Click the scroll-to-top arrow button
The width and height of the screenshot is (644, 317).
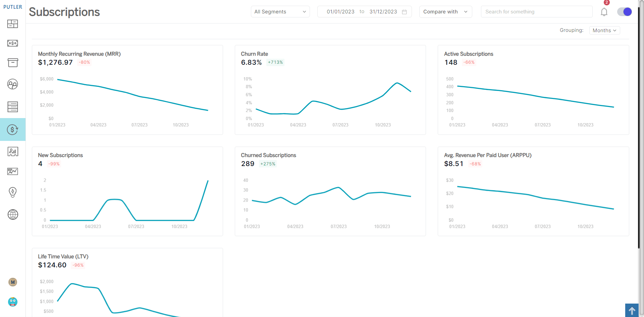click(632, 310)
